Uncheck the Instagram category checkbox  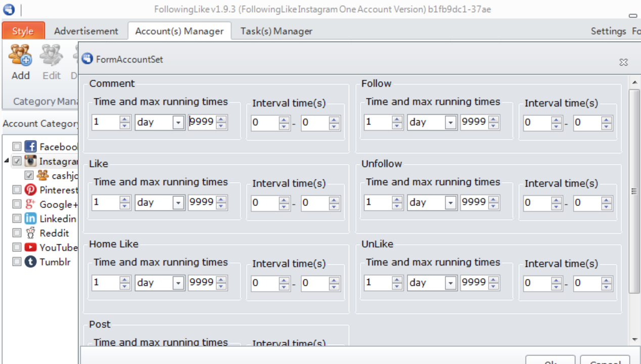[17, 161]
